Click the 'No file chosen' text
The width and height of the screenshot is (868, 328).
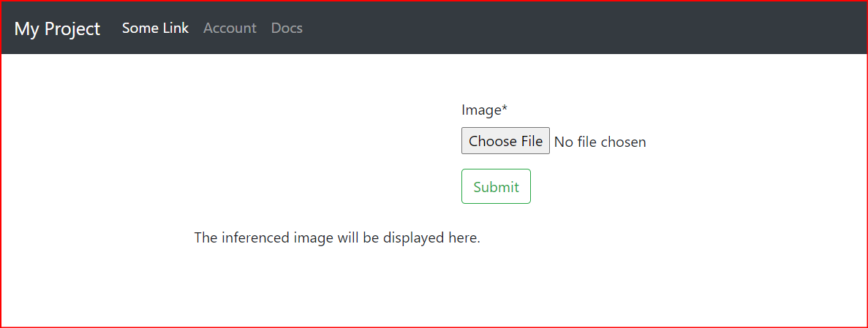point(600,142)
